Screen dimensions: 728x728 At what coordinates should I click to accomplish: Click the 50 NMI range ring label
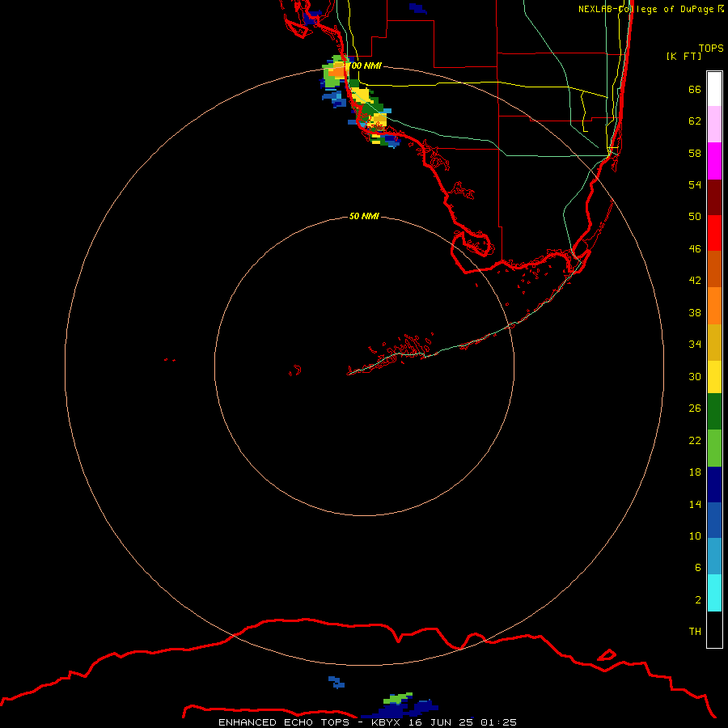point(364,216)
